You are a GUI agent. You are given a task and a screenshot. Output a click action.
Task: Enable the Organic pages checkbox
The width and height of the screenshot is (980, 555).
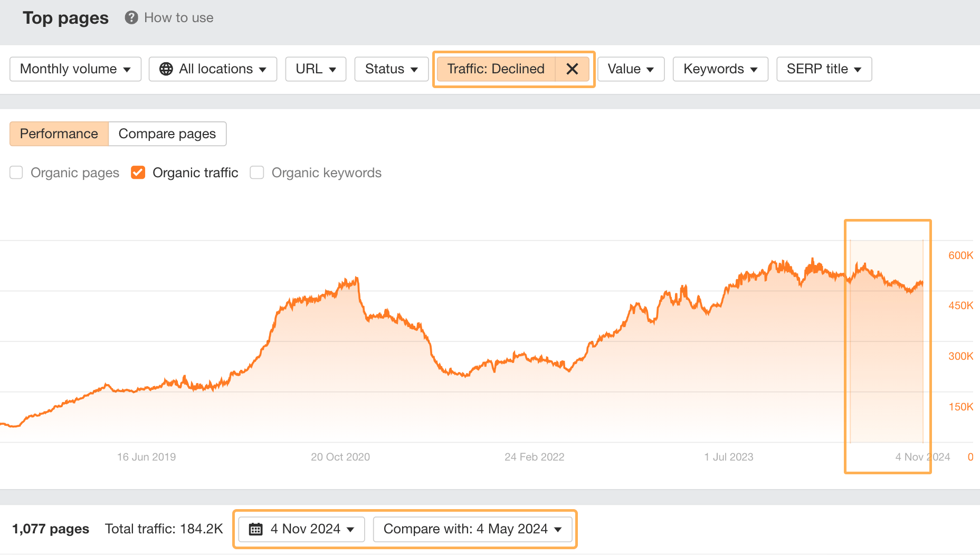coord(16,173)
